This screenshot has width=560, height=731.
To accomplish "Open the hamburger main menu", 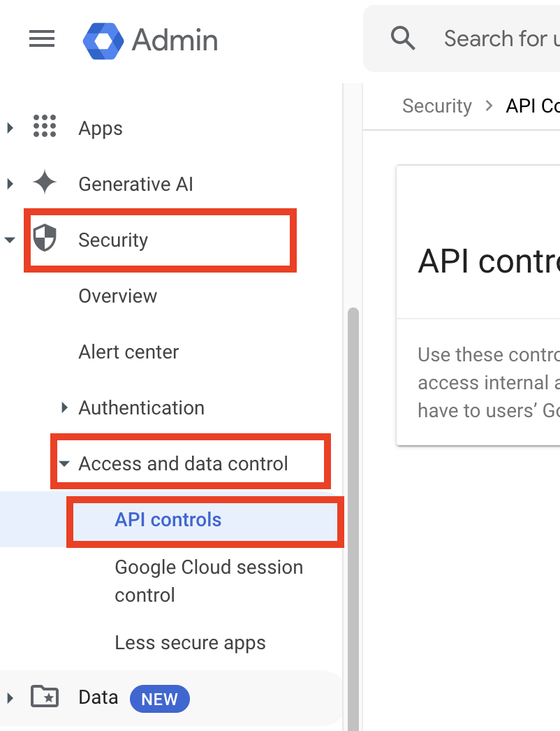I will point(42,38).
